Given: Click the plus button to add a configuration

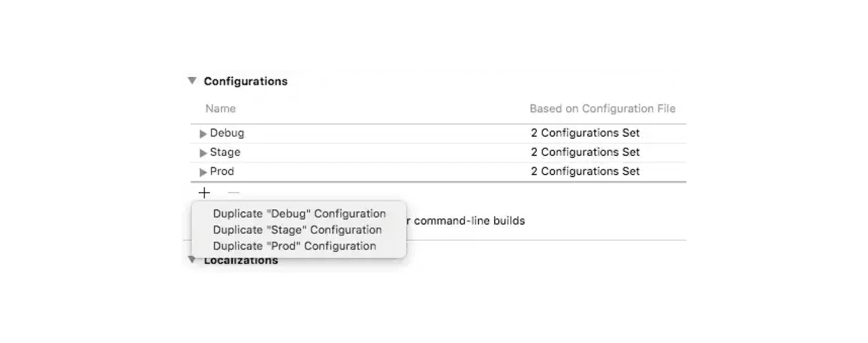Looking at the screenshot, I should pyautogui.click(x=204, y=193).
